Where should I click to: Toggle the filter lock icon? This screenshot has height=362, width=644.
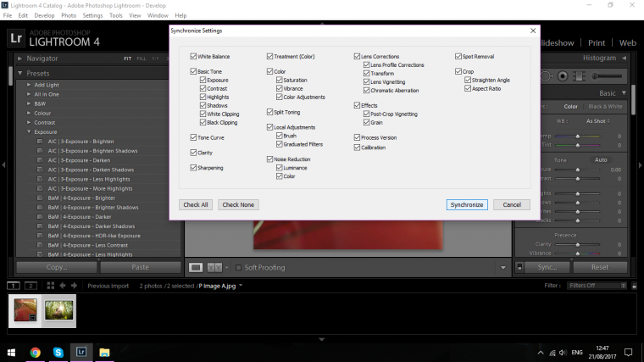pyautogui.click(x=634, y=285)
